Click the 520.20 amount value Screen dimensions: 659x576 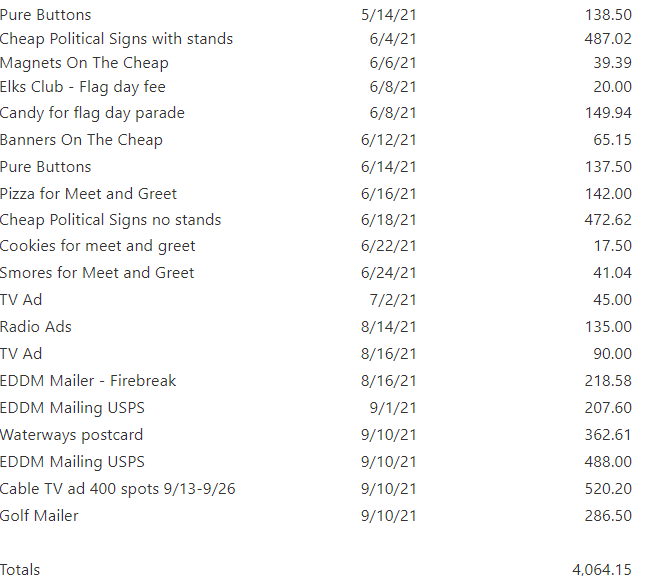[608, 489]
